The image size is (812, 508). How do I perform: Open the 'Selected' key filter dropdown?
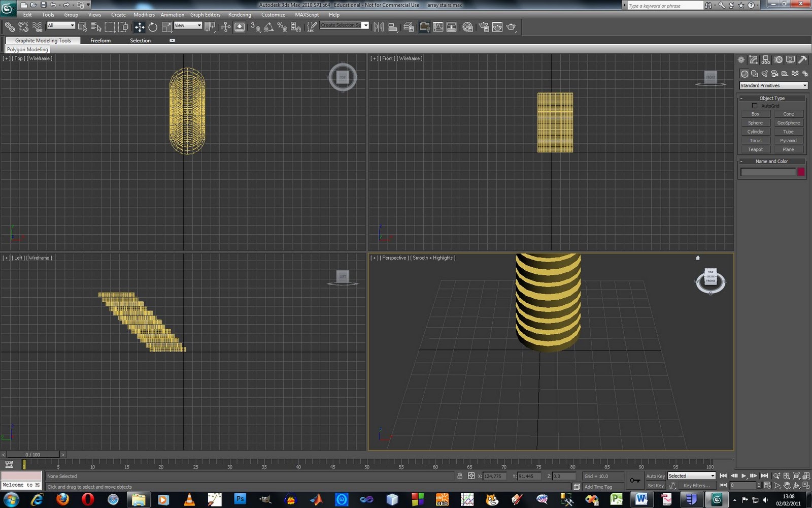(691, 476)
